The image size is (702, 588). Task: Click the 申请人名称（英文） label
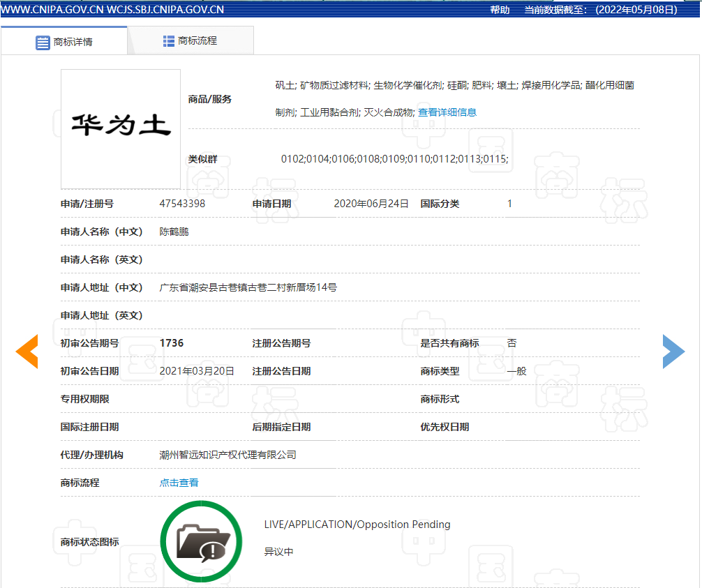pyautogui.click(x=102, y=259)
